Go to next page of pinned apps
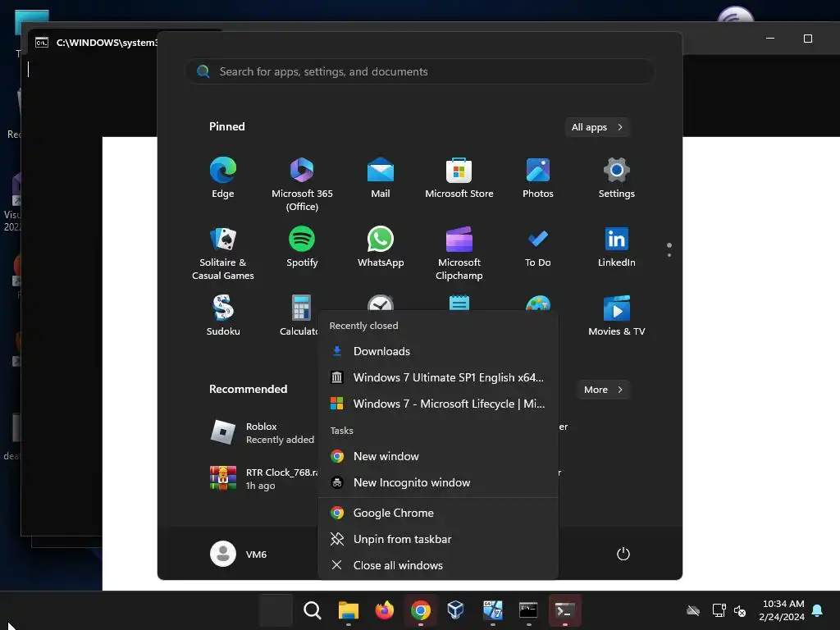The image size is (840, 630). pyautogui.click(x=669, y=255)
